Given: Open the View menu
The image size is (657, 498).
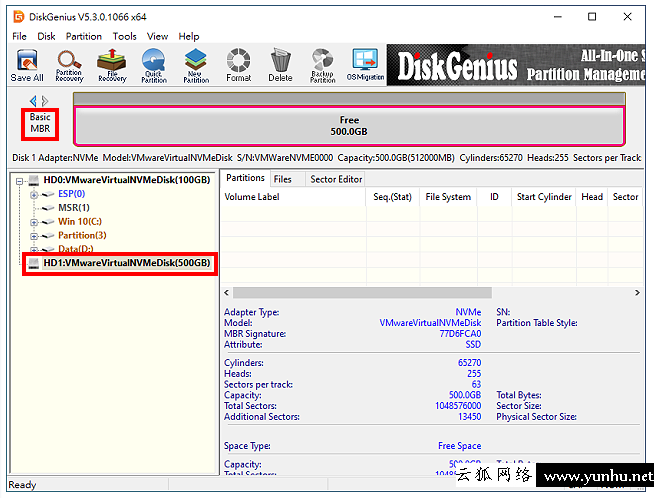Looking at the screenshot, I should (x=158, y=36).
